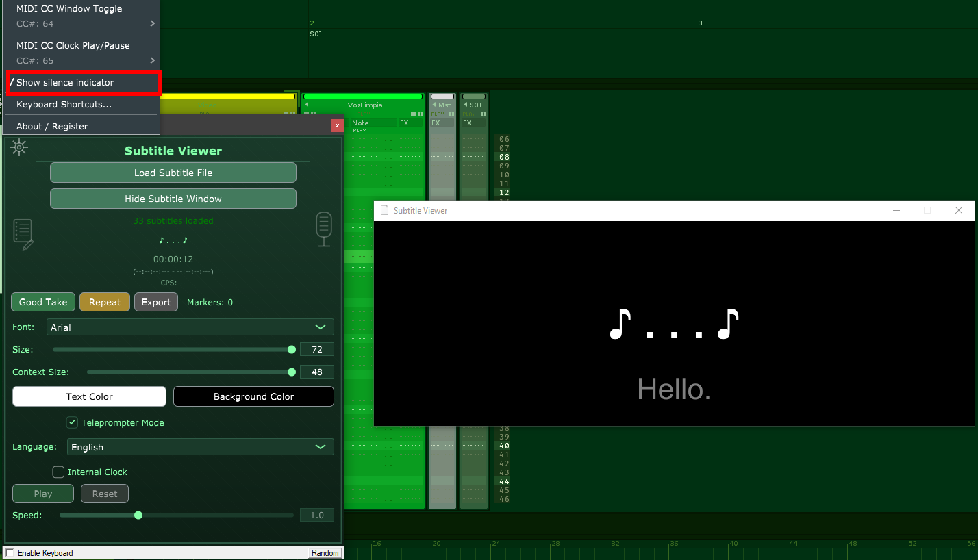The image size is (978, 560).
Task: Enable the Internal Clock checkbox
Action: click(58, 472)
